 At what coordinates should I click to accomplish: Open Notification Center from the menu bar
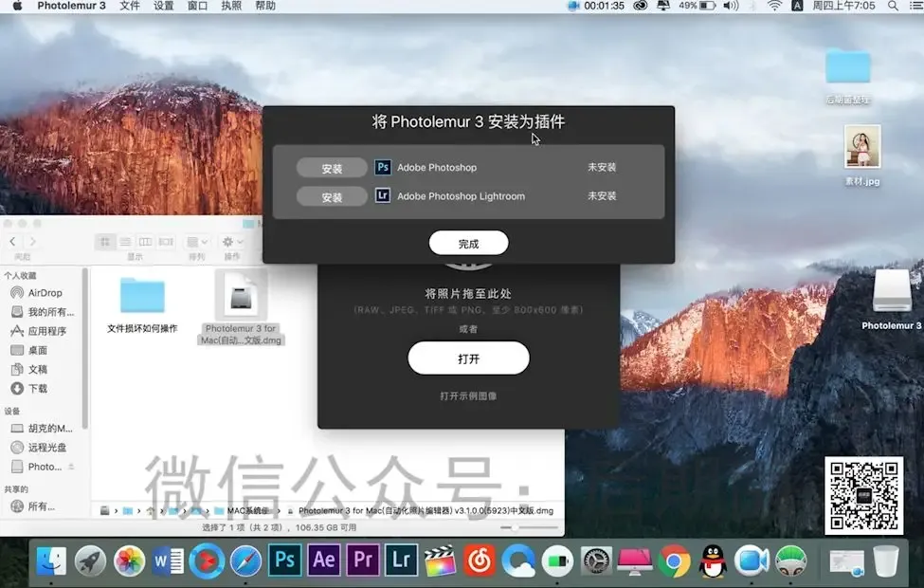coord(915,6)
